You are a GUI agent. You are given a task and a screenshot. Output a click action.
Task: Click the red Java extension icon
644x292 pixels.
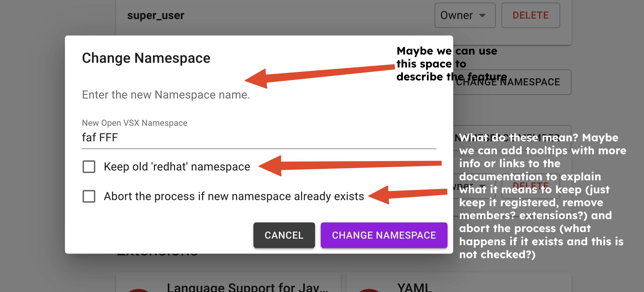138,290
